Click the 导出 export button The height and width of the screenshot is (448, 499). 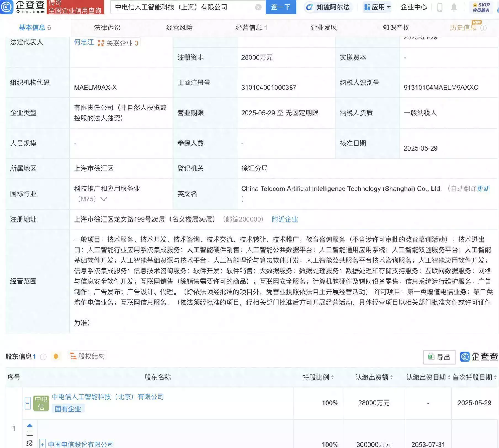[x=439, y=357]
